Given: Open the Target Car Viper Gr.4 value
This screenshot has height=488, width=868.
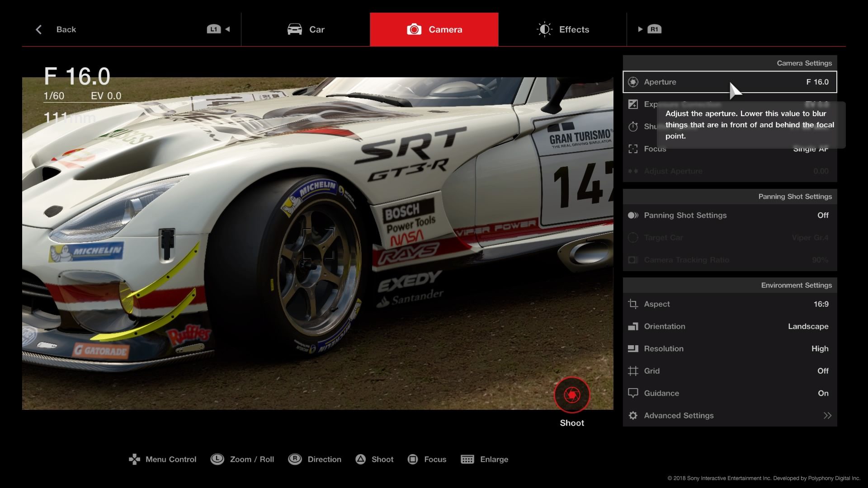Looking at the screenshot, I should tap(810, 238).
